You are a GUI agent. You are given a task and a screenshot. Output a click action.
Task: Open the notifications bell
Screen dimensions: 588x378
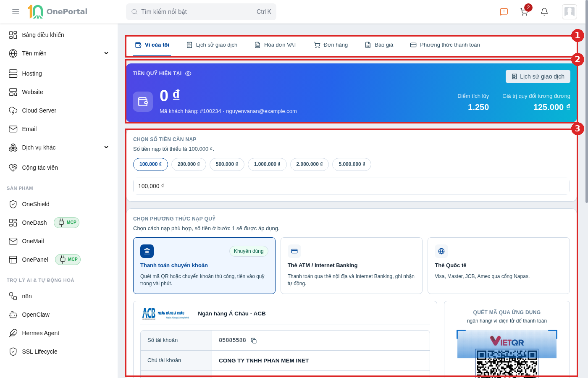544,12
